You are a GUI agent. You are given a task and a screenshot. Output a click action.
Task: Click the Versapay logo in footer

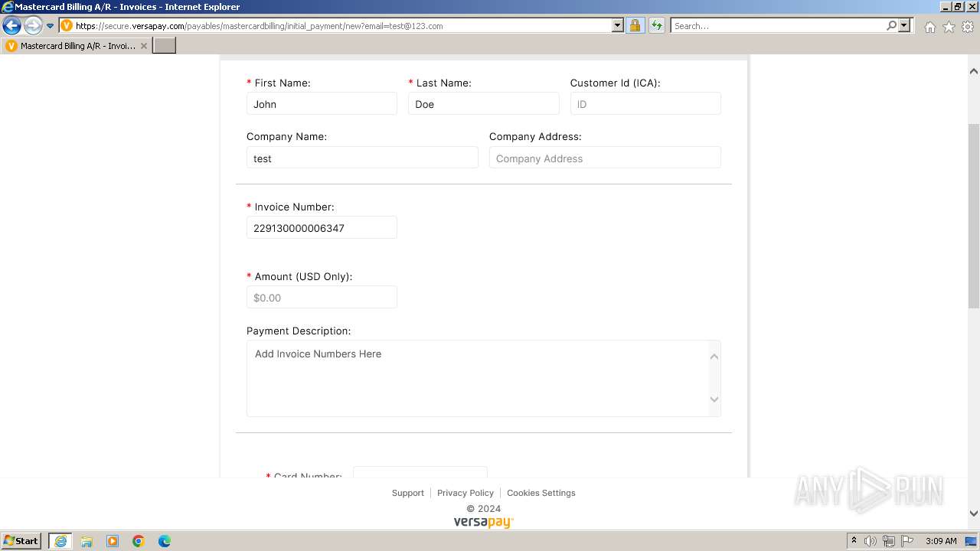483,522
